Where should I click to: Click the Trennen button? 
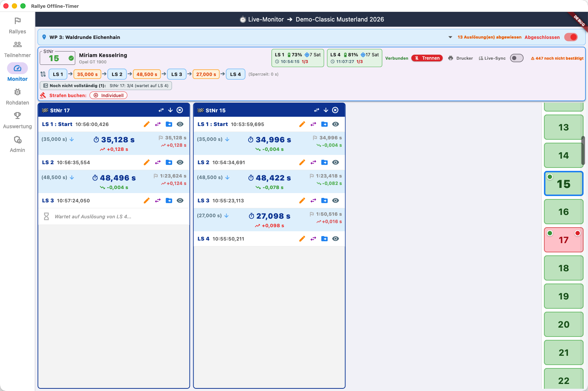coord(427,58)
